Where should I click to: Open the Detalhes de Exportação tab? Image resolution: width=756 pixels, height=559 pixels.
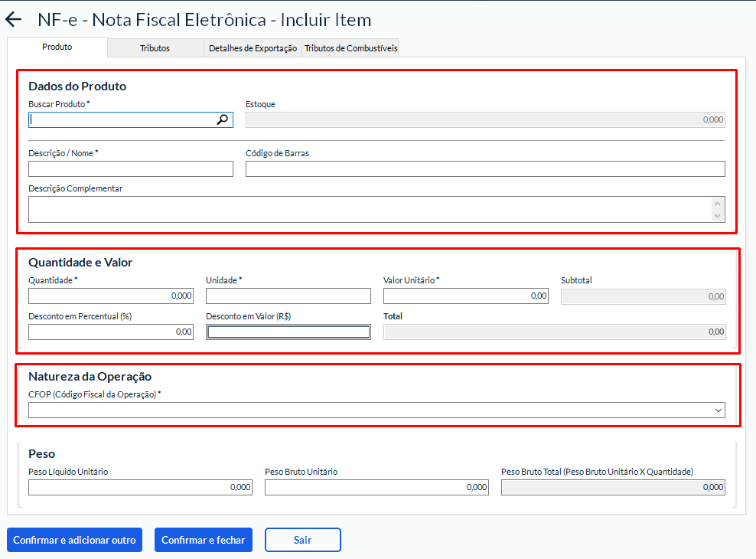tap(253, 47)
